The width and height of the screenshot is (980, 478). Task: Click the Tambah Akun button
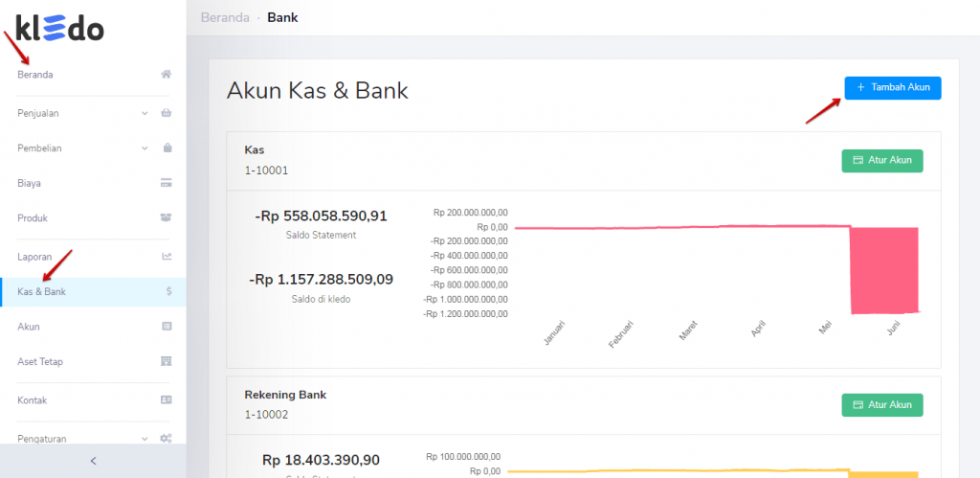click(x=893, y=87)
